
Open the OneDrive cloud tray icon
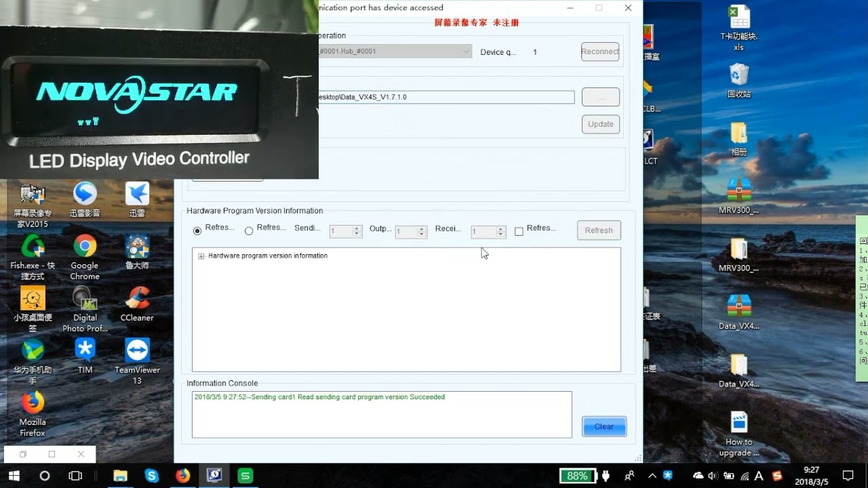pos(698,476)
